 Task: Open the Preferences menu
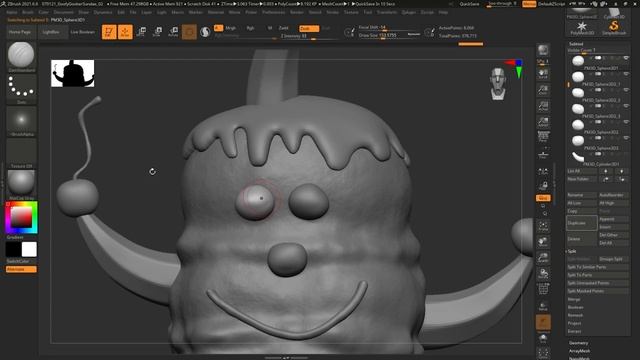[273, 12]
